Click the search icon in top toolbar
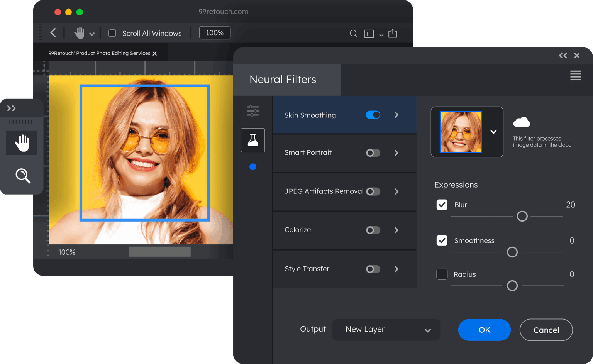 click(353, 34)
